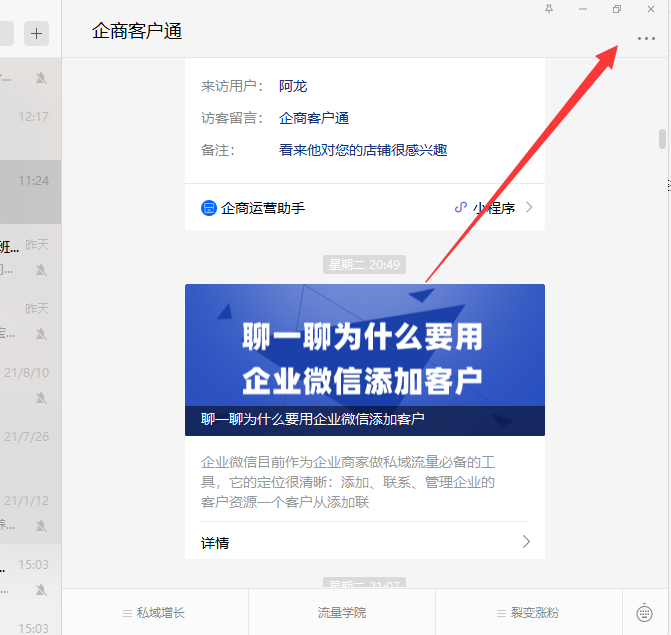The width and height of the screenshot is (671, 635).
Task: Restore down the chat window
Action: (617, 9)
